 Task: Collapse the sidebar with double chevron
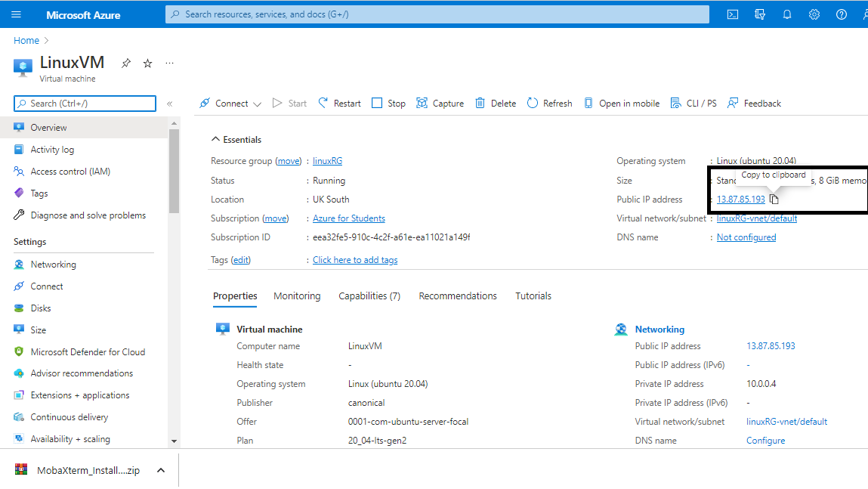click(170, 104)
